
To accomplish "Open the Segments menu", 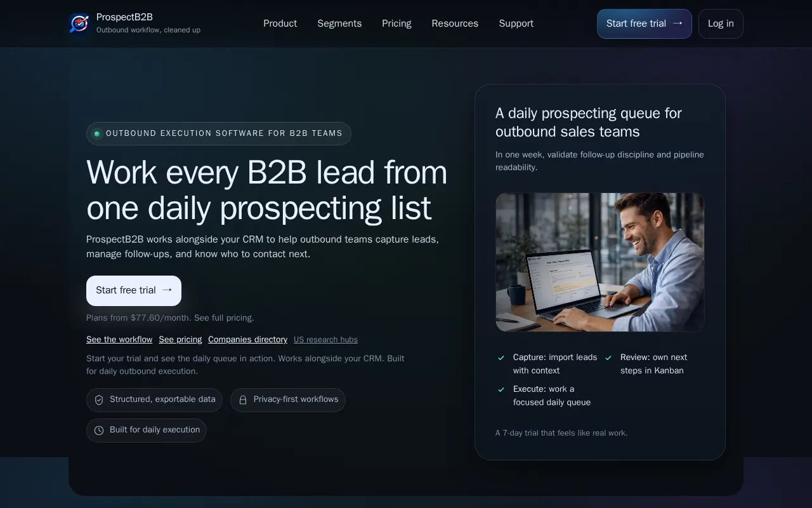I will (x=339, y=23).
